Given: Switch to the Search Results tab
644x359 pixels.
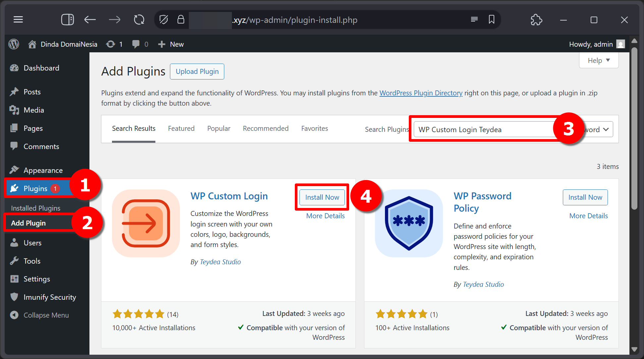Looking at the screenshot, I should (134, 128).
